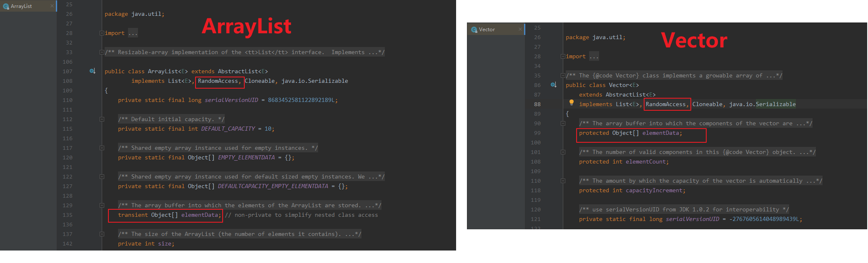868x263 pixels.
Task: Click the 'transient' keyword in ArrayList
Action: tap(133, 215)
